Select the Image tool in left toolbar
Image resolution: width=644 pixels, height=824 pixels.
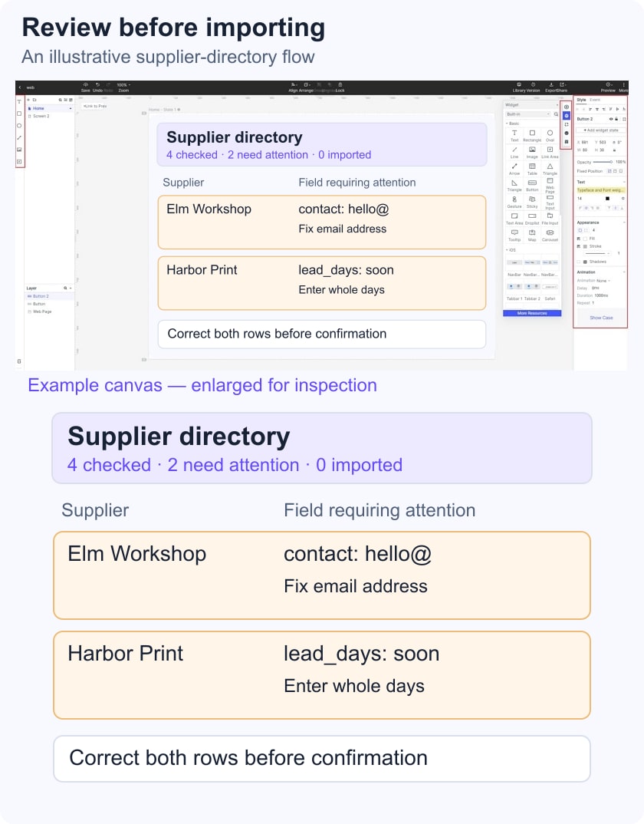tap(19, 150)
